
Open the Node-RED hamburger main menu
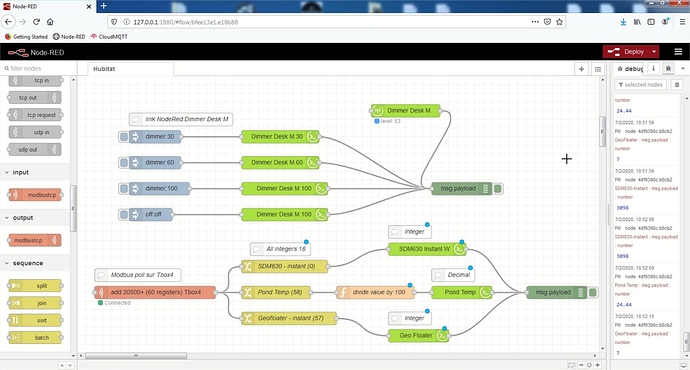pos(678,51)
